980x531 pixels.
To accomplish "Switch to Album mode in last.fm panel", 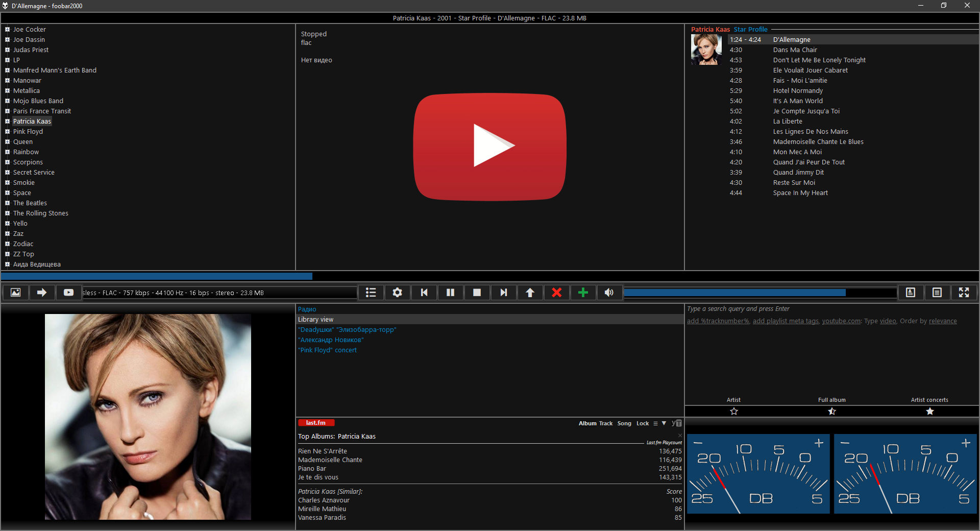I will click(587, 423).
